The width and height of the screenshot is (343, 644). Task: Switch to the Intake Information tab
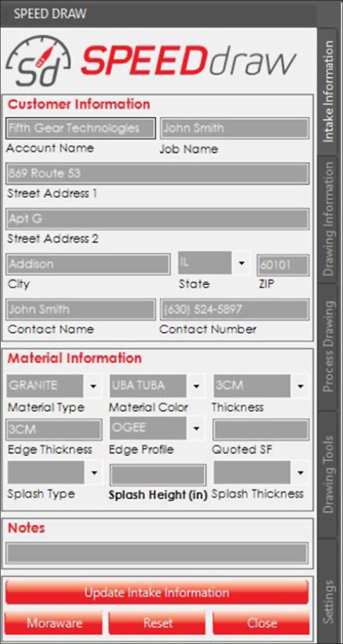[x=328, y=91]
